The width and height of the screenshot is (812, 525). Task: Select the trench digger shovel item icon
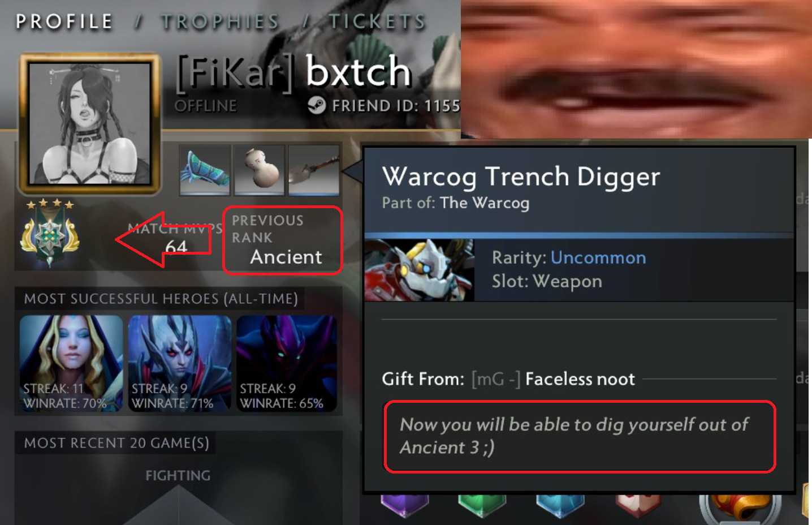(314, 170)
